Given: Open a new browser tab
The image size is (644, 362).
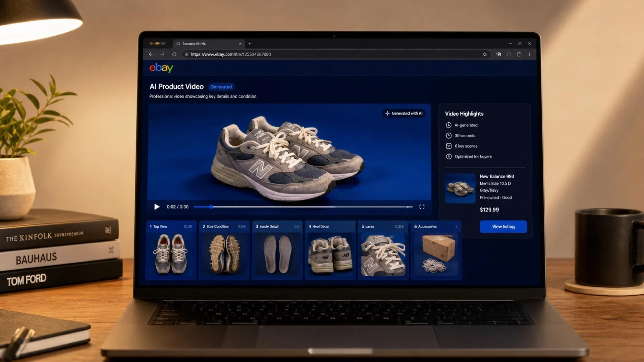Looking at the screenshot, I should [x=250, y=44].
